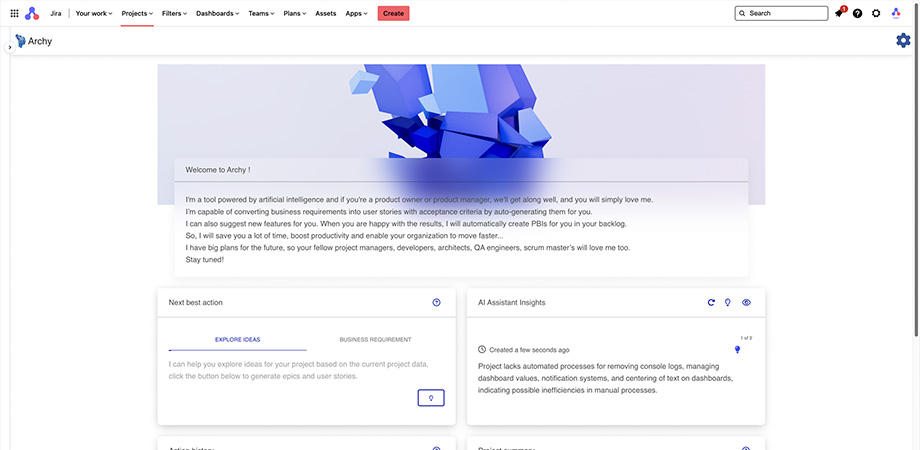Click the clock icon next to Created
Image resolution: width=920 pixels, height=450 pixels.
[x=482, y=350]
